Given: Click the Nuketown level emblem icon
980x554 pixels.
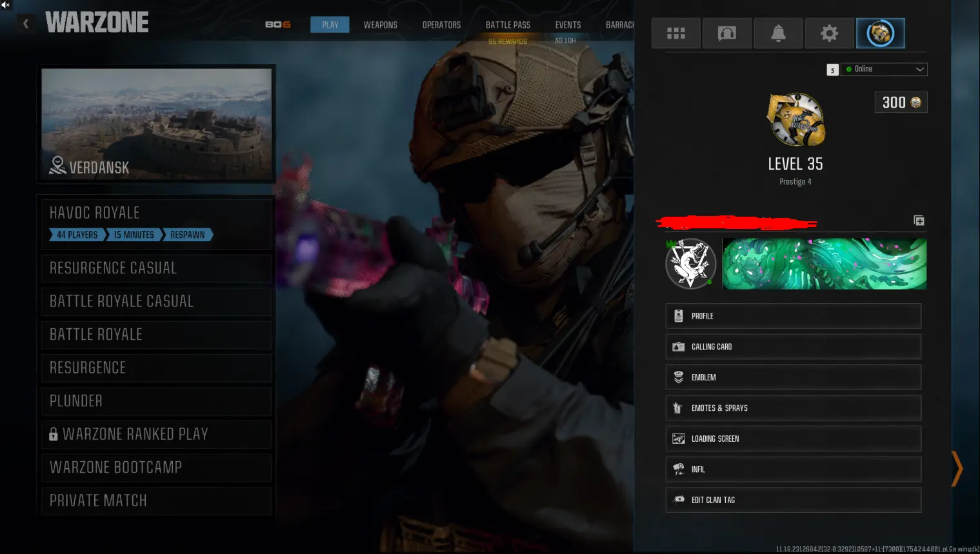Looking at the screenshot, I should point(796,119).
